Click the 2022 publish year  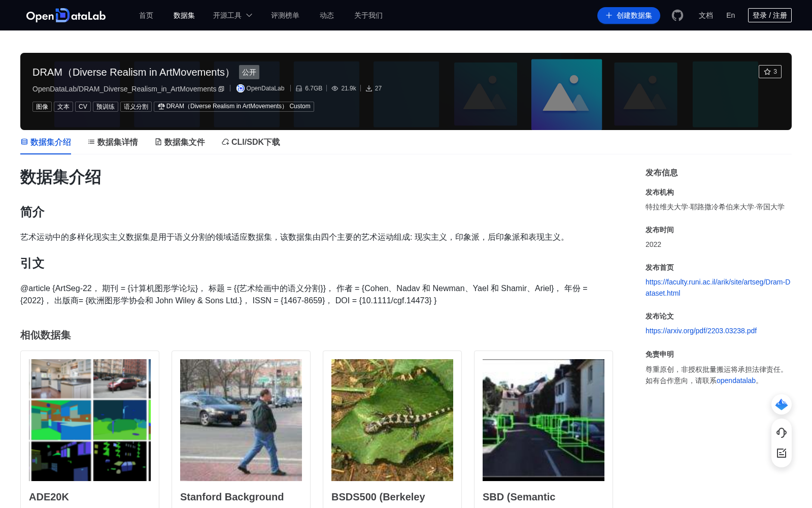(x=653, y=244)
